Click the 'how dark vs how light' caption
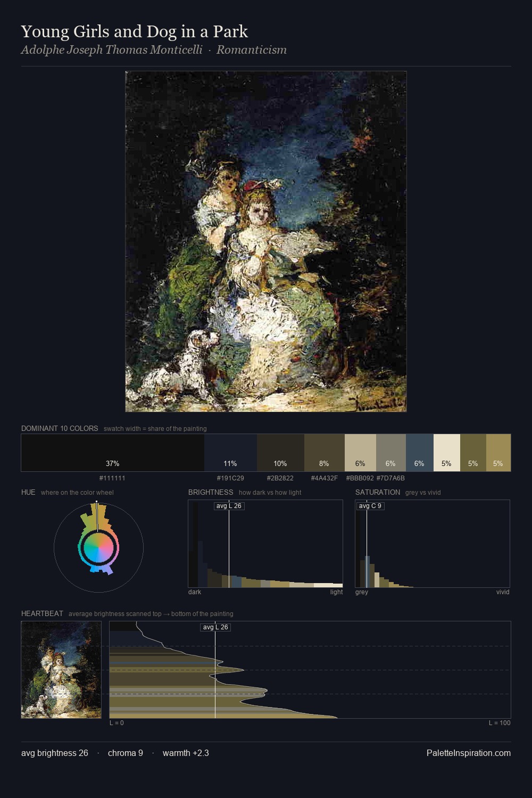This screenshot has height=798, width=532. (x=270, y=493)
